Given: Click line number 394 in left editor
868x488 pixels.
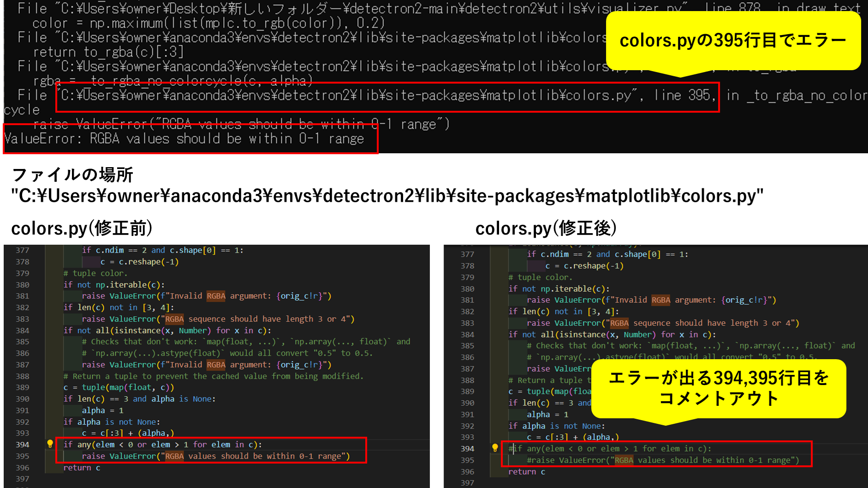Looking at the screenshot, I should point(22,445).
